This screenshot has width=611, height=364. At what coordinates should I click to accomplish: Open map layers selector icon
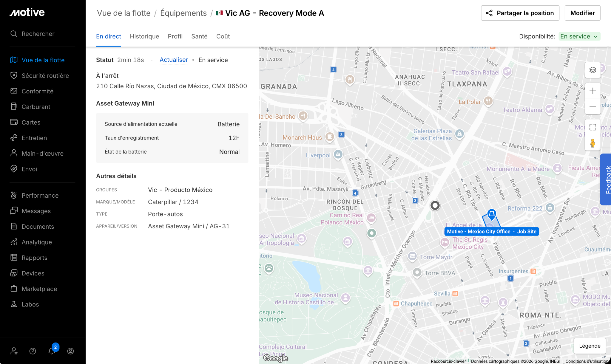click(593, 70)
